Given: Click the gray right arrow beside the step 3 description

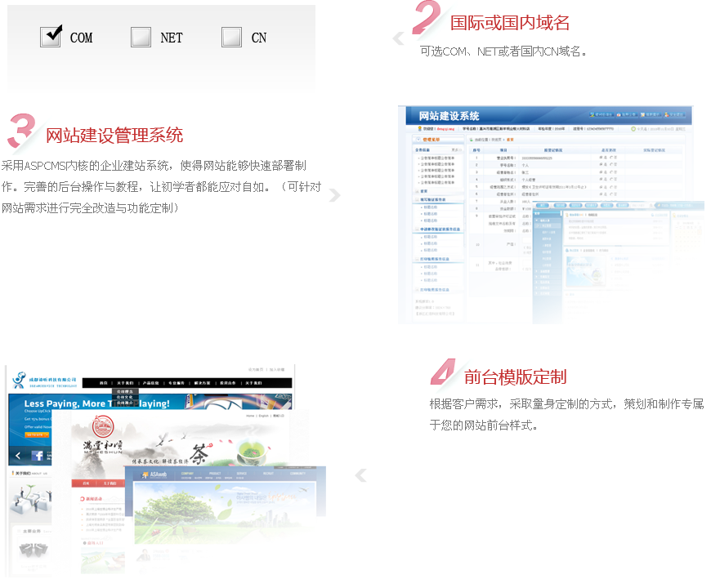Looking at the screenshot, I should [334, 195].
